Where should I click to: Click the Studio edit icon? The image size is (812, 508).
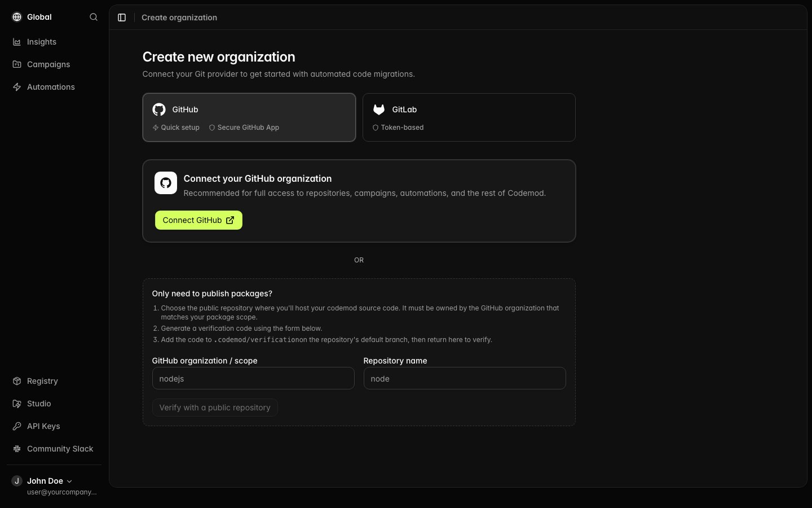pyautogui.click(x=17, y=404)
